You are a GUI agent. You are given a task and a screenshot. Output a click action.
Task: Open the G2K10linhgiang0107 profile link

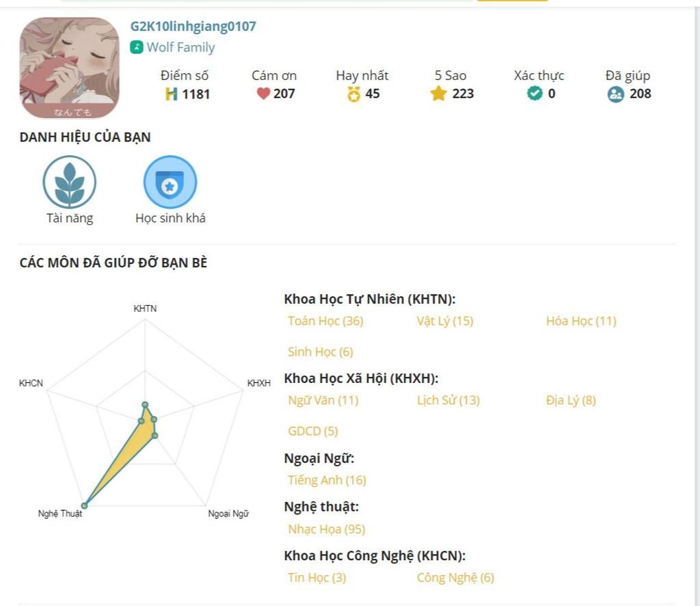(x=193, y=27)
